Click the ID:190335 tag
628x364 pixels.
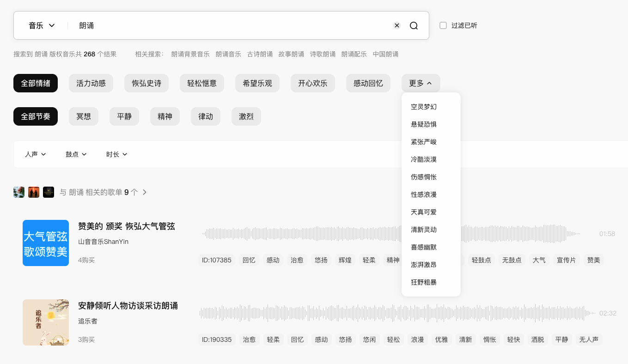click(217, 340)
